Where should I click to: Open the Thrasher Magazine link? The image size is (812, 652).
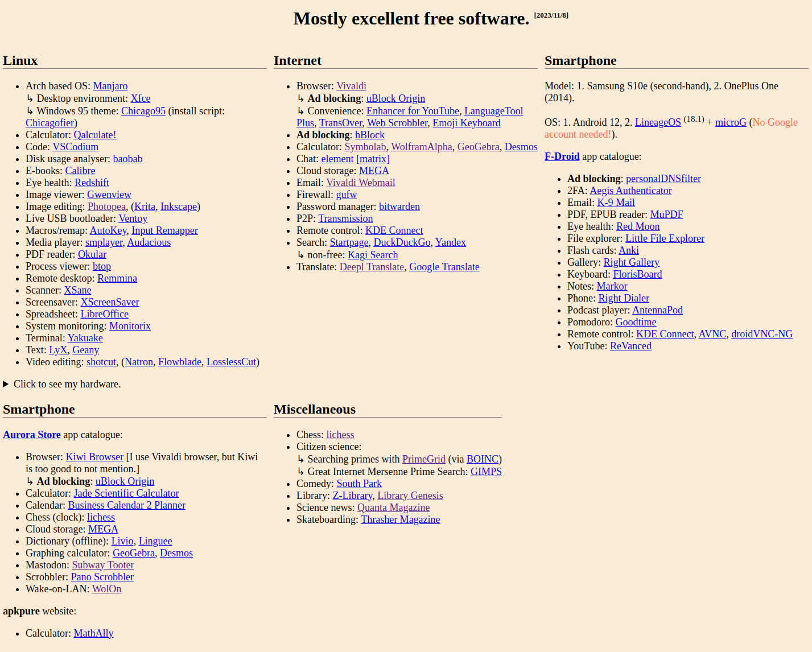[x=401, y=519]
